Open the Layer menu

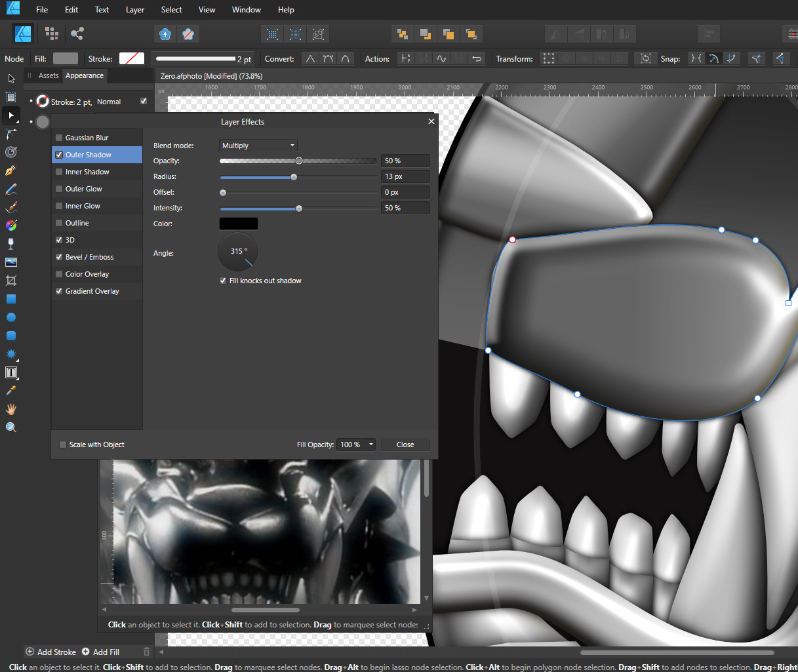[134, 10]
